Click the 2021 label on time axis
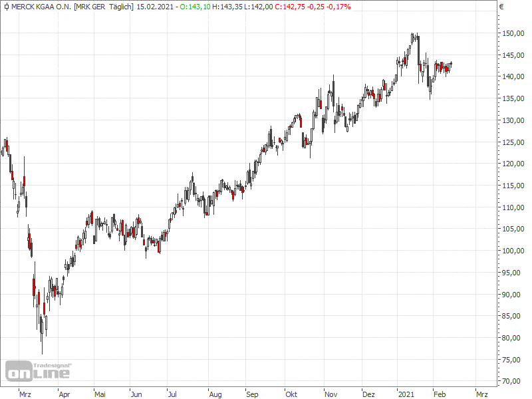 [x=406, y=394]
